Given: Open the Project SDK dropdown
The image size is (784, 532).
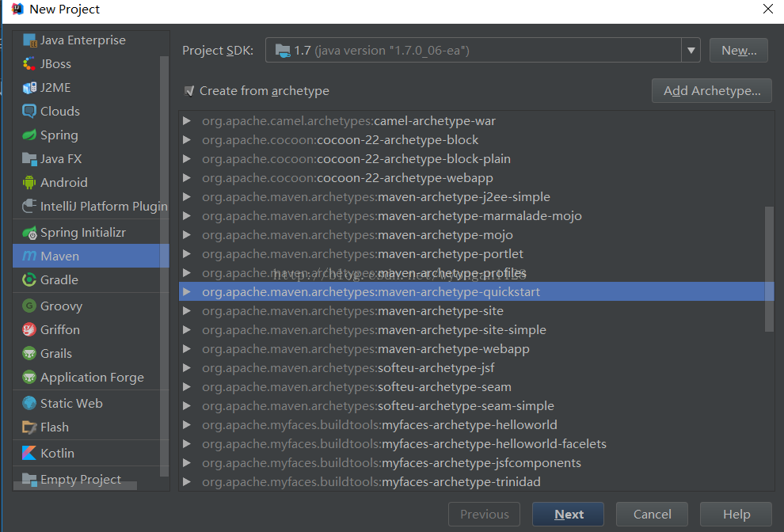Looking at the screenshot, I should [691, 51].
